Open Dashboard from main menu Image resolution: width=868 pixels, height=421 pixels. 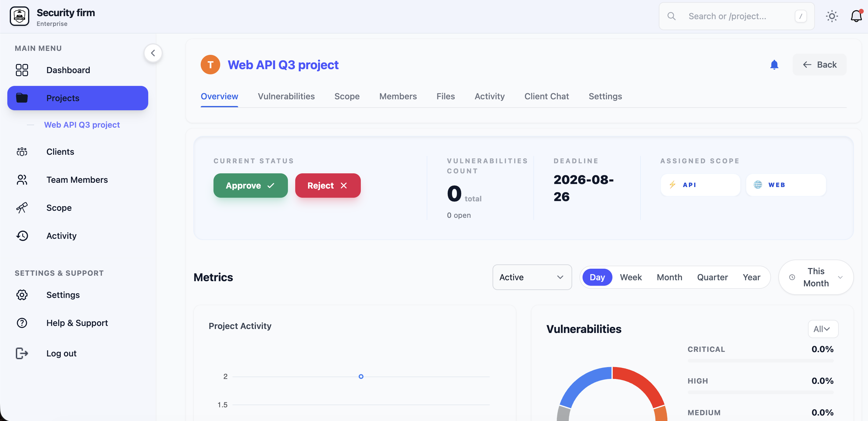(78, 70)
